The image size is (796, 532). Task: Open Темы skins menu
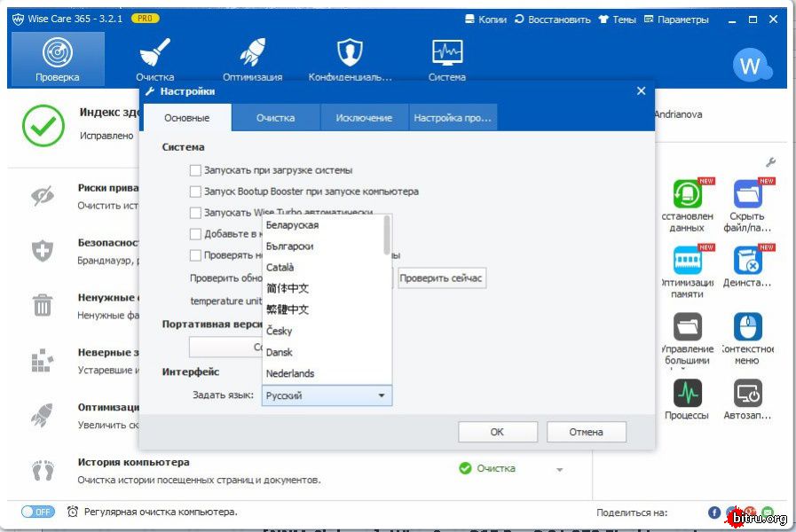coord(617,20)
